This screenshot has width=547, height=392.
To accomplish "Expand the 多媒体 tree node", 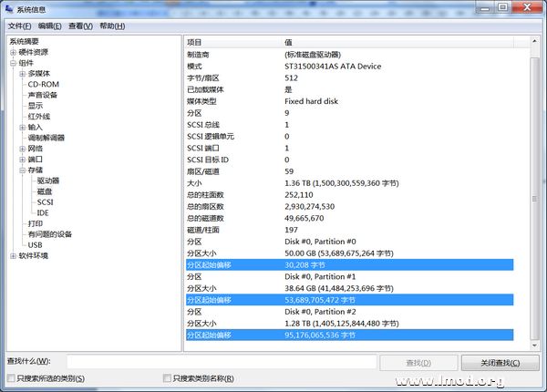I will [22, 74].
